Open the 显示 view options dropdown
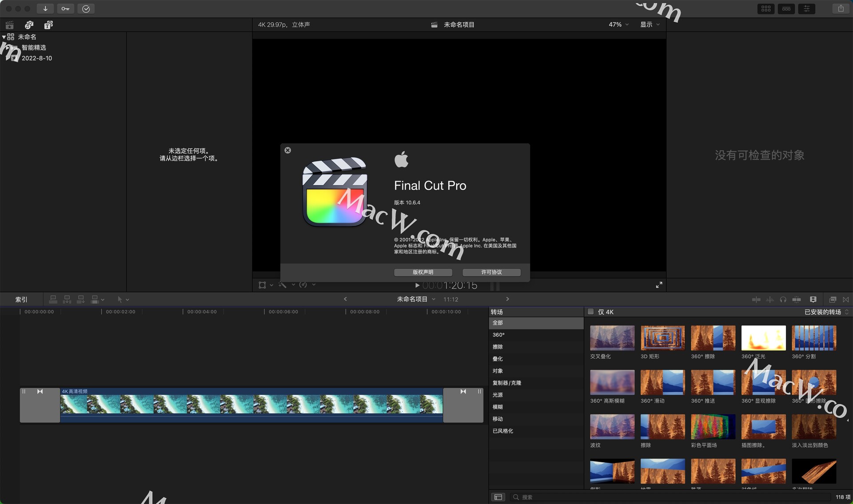Screen dimensions: 853x504 650,24
